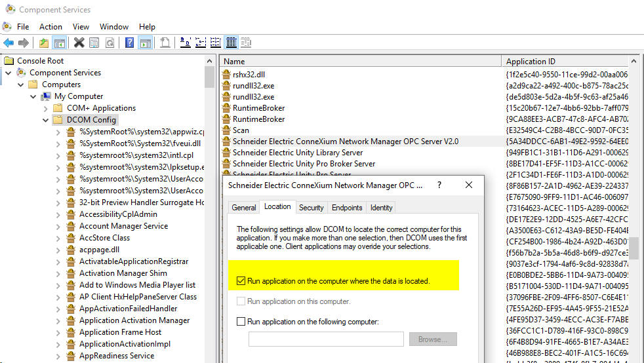The image size is (644, 363).
Task: Check Run application on the following computer
Action: (x=241, y=322)
